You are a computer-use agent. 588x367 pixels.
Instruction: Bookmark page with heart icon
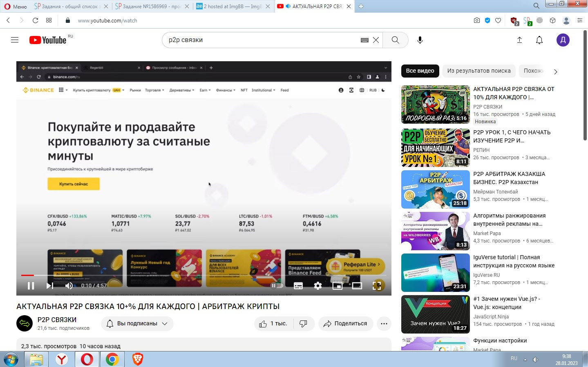click(x=498, y=20)
